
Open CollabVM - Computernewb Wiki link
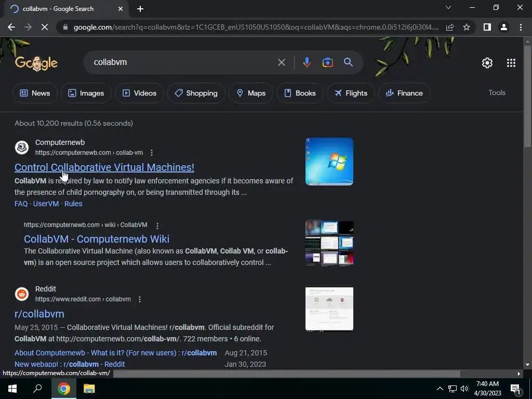[96, 239]
